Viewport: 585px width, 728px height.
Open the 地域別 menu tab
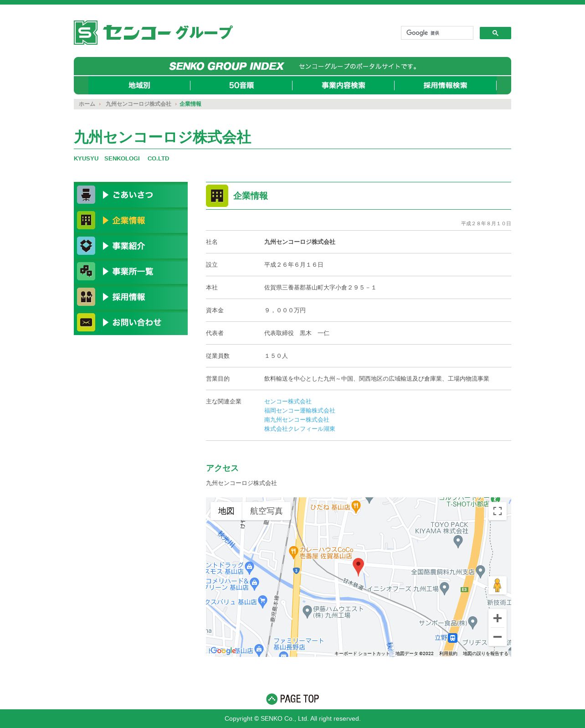point(139,85)
